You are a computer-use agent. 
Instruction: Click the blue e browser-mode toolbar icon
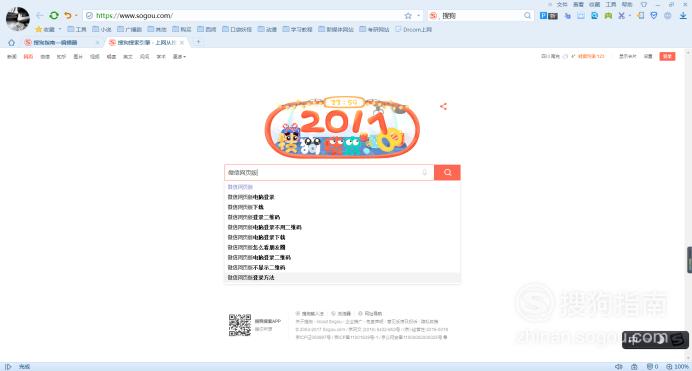[594, 15]
